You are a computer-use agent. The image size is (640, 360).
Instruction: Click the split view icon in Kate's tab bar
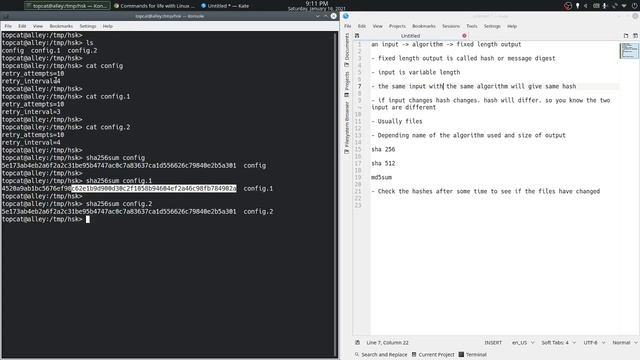[635, 36]
